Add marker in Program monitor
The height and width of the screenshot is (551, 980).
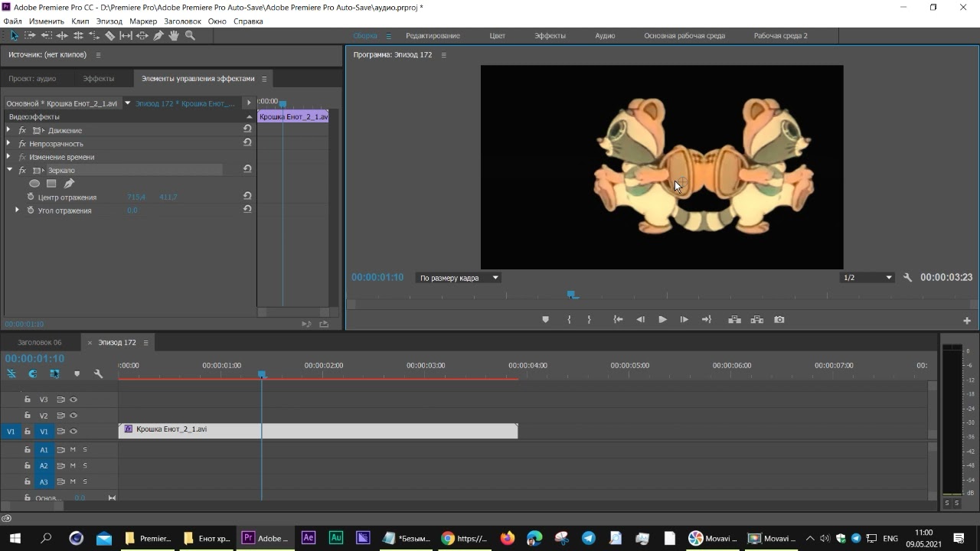pos(545,320)
